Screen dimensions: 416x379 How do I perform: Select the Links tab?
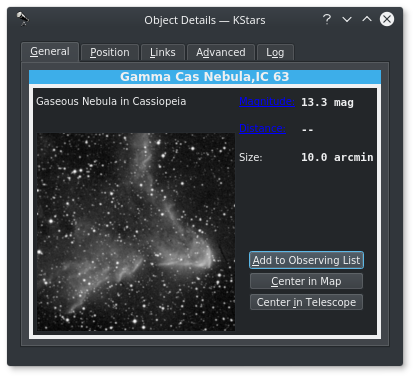tap(162, 52)
